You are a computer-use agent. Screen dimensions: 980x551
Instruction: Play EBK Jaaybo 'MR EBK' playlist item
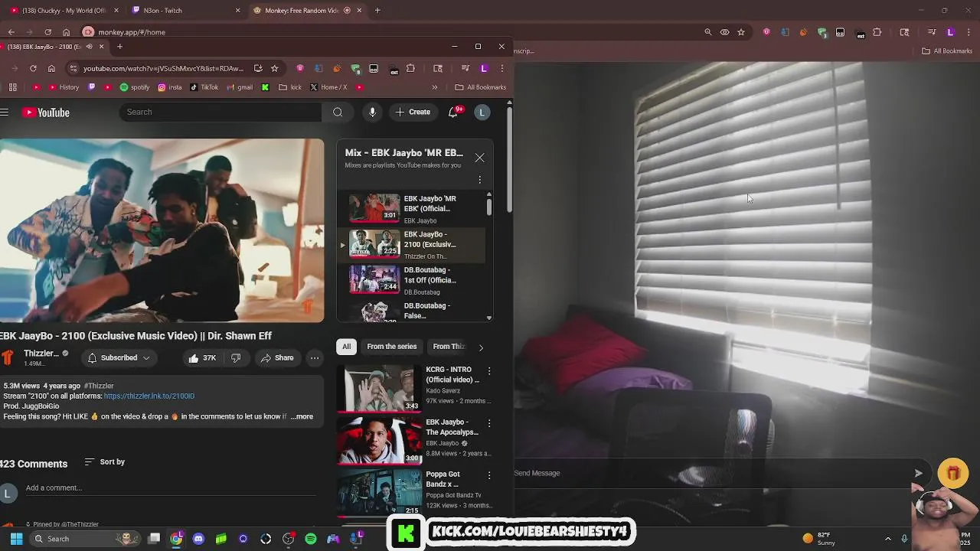tap(411, 208)
